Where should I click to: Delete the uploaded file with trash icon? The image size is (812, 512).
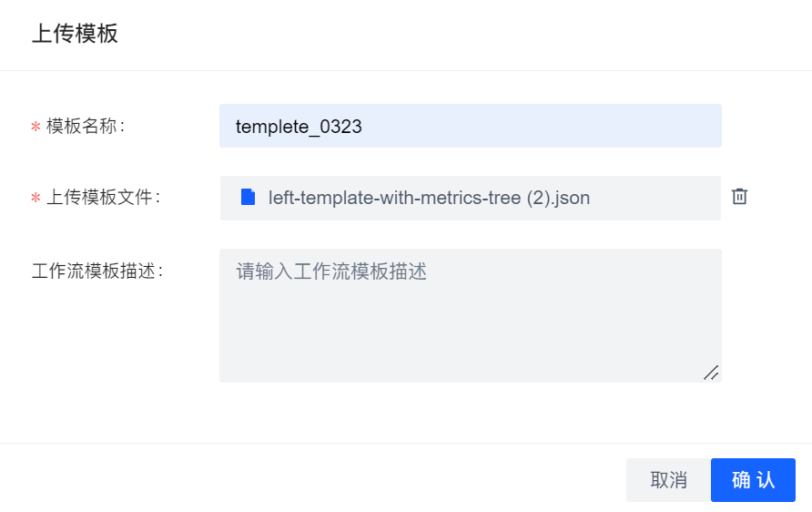tap(739, 197)
